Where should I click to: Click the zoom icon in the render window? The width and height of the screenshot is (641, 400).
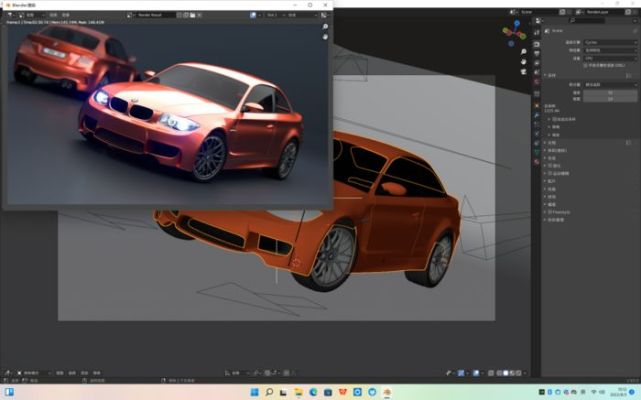325,26
